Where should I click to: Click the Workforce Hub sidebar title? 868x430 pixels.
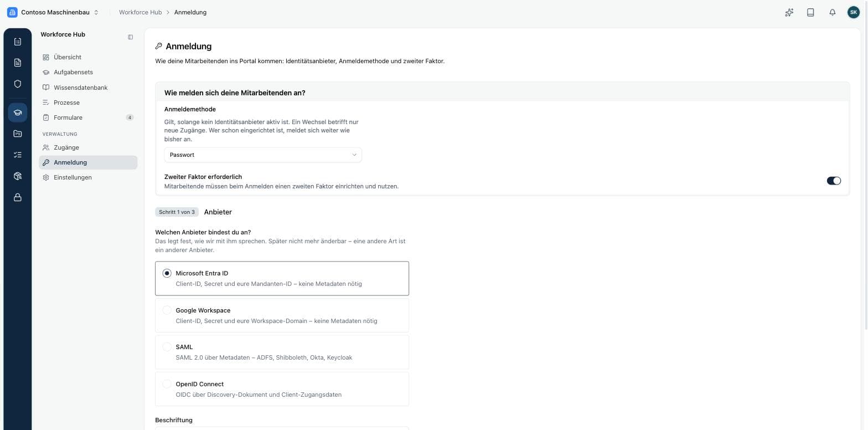click(x=63, y=34)
